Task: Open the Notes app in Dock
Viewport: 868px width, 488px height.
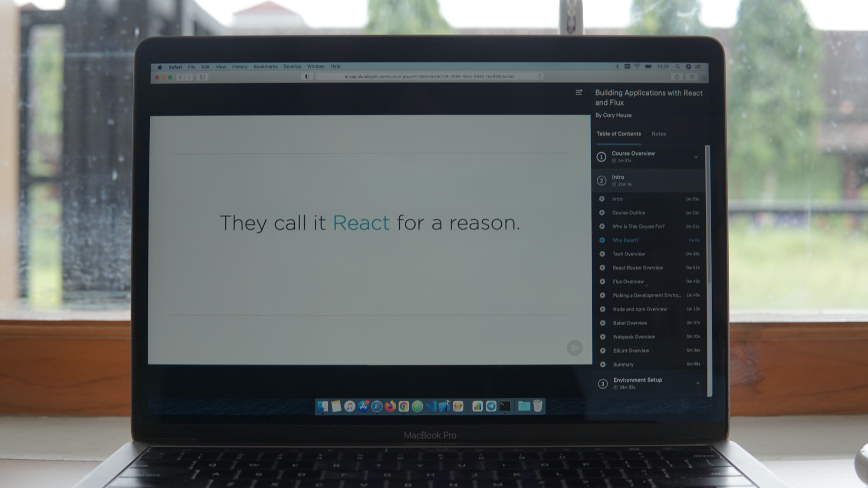Action: tap(336, 406)
